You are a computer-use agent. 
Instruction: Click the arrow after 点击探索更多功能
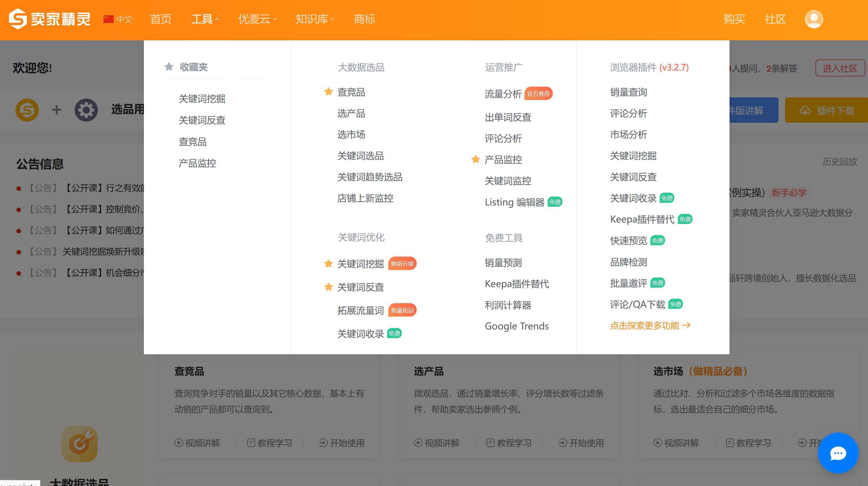click(687, 325)
